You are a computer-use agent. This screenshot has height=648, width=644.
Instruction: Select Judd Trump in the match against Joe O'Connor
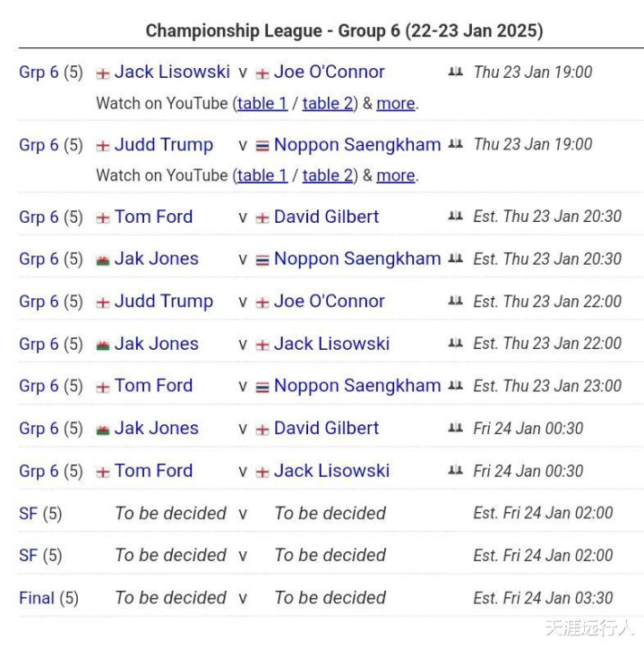point(163,302)
